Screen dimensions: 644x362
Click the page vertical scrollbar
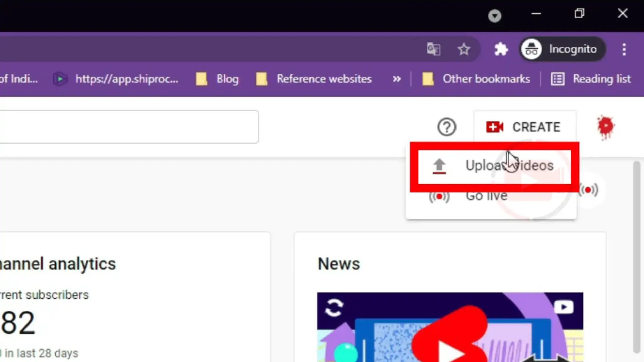(636, 256)
